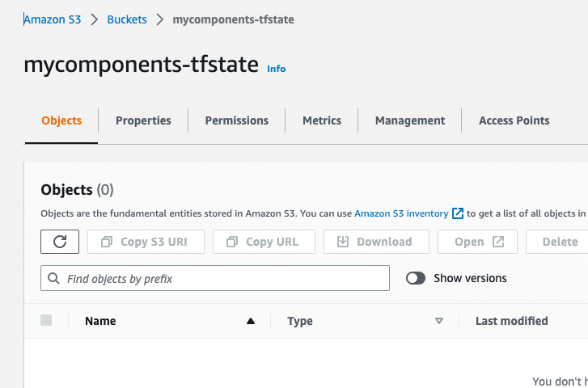The height and width of the screenshot is (388, 588).
Task: Open the Info link beside bucket name
Action: (277, 69)
